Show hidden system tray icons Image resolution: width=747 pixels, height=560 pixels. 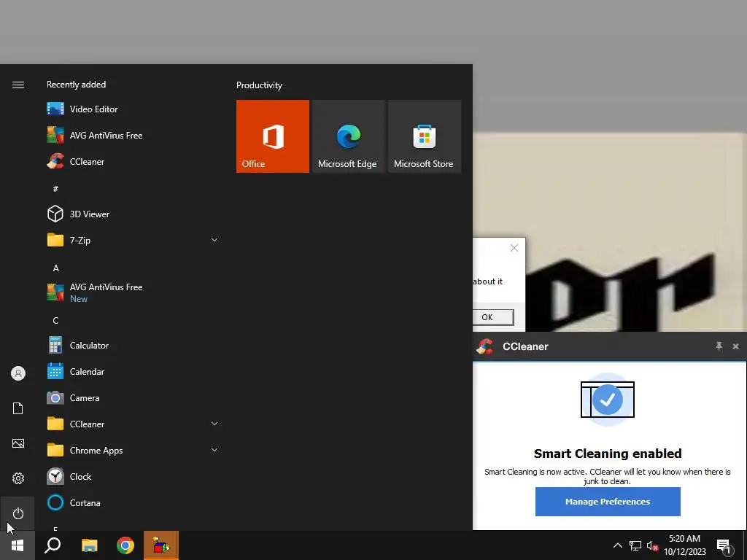617,545
